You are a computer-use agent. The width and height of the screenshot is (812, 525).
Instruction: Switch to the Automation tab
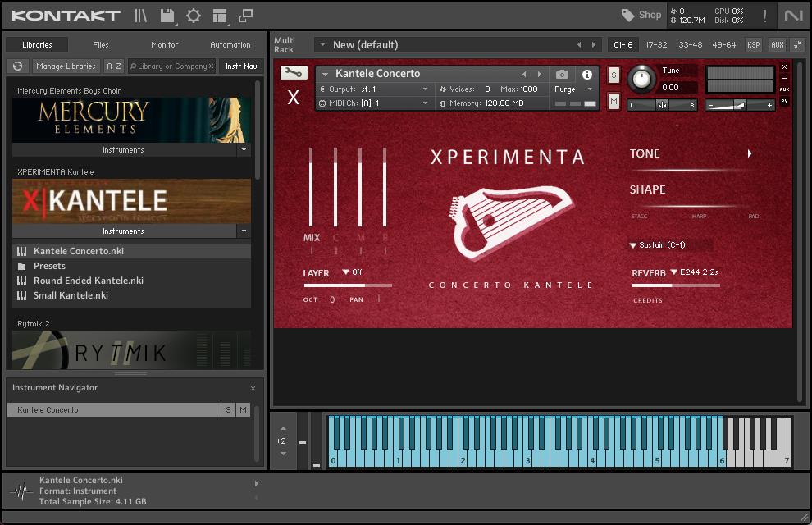(x=230, y=45)
